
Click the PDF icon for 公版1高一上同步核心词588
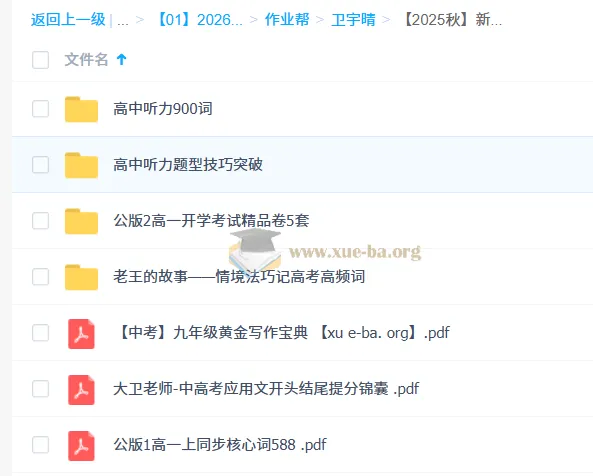pos(81,446)
